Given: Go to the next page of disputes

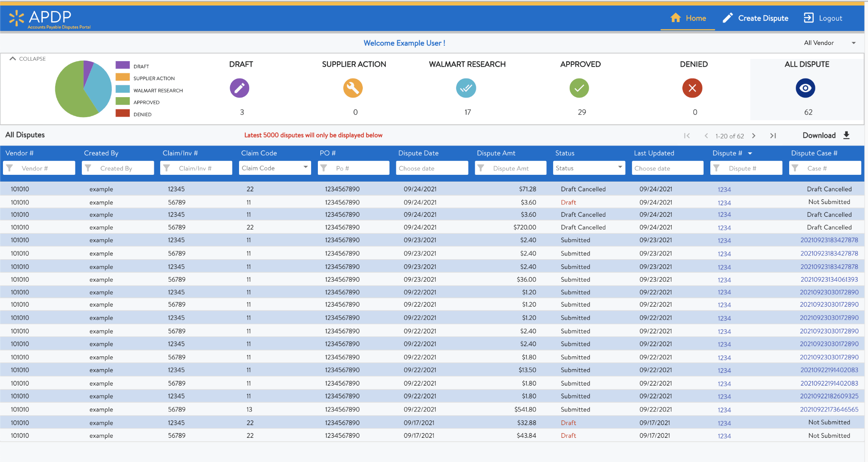Looking at the screenshot, I should 754,135.
